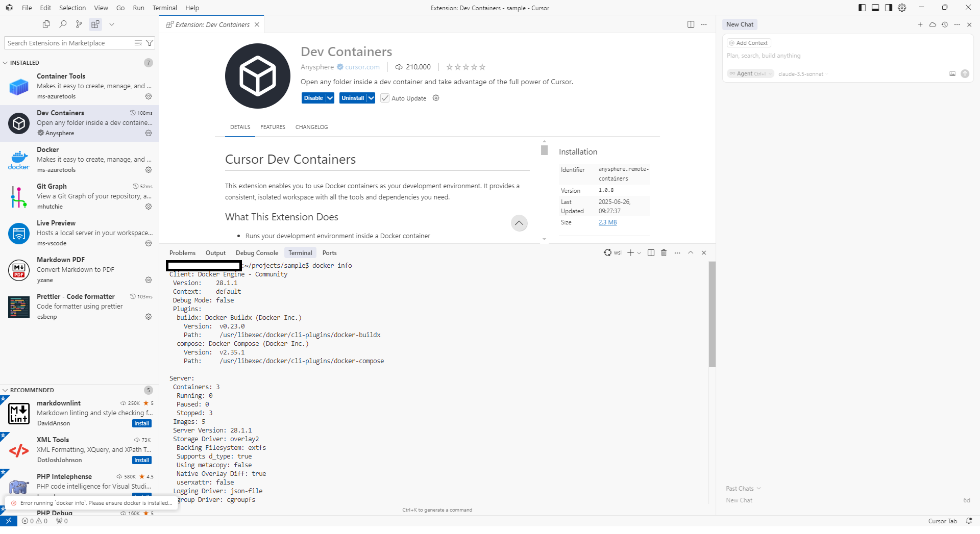Toggle bottom panel layout button

[875, 8]
